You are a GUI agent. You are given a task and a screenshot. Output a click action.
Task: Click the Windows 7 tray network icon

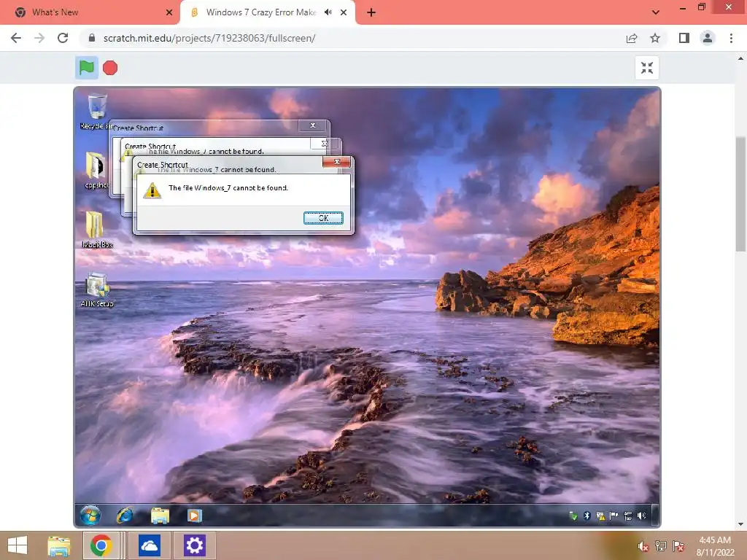coord(628,516)
